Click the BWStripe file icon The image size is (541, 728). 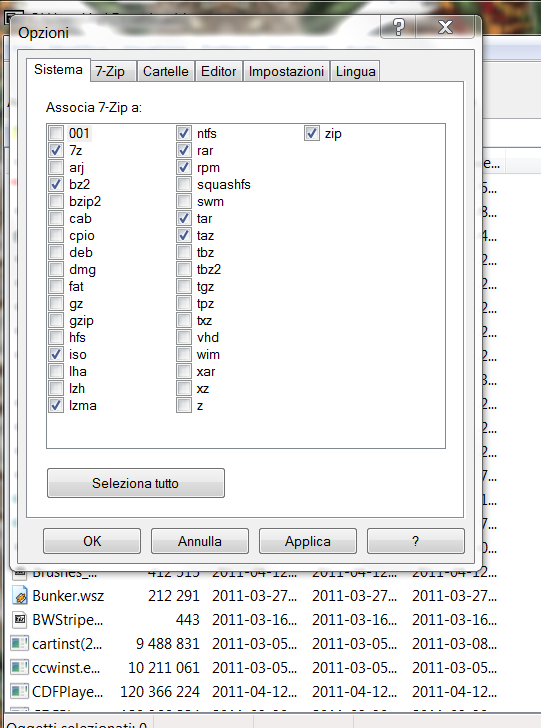pos(20,619)
